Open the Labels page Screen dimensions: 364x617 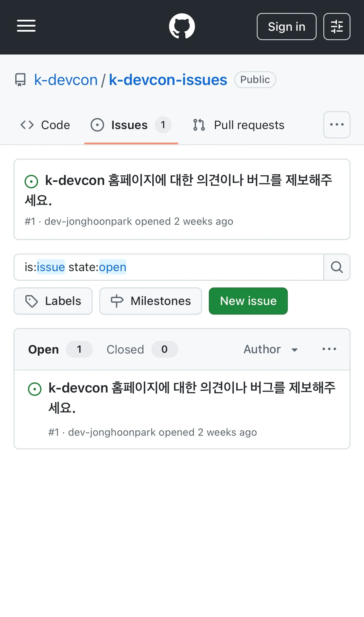[53, 301]
